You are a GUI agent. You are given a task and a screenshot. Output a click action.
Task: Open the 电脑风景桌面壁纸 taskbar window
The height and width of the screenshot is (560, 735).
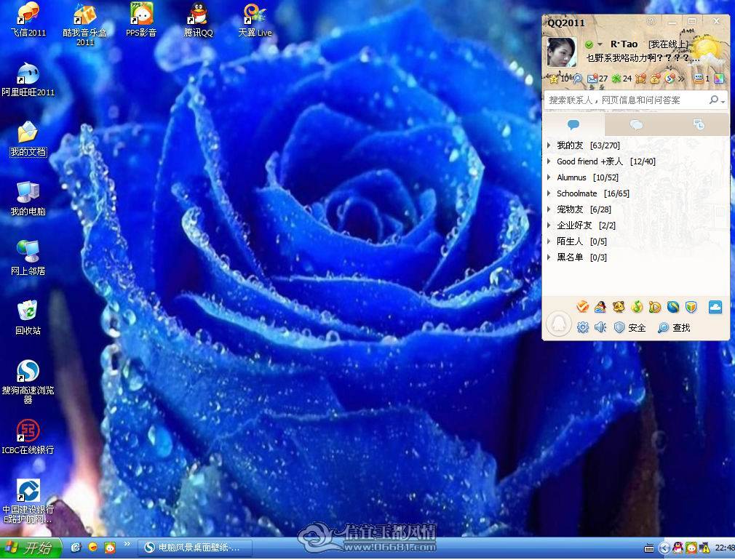tap(195, 548)
